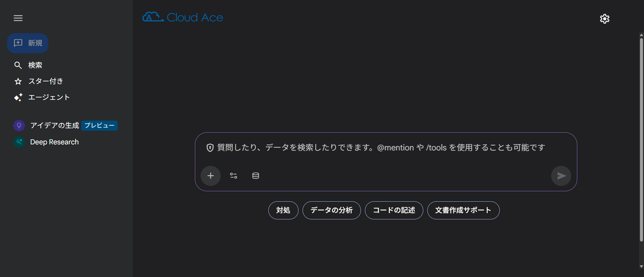The height and width of the screenshot is (277, 644).
Task: Open the tools tuning sliders icon
Action: click(x=233, y=176)
